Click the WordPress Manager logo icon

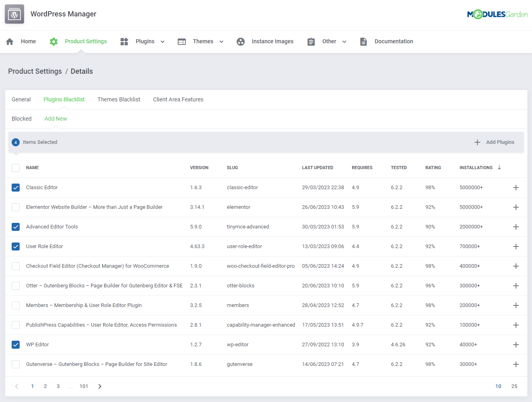pos(14,14)
